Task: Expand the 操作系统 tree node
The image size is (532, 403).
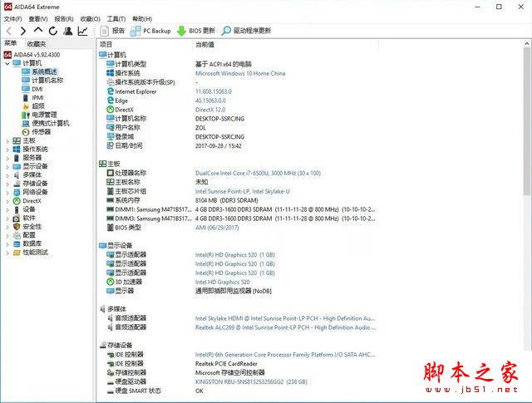Action: click(x=7, y=150)
